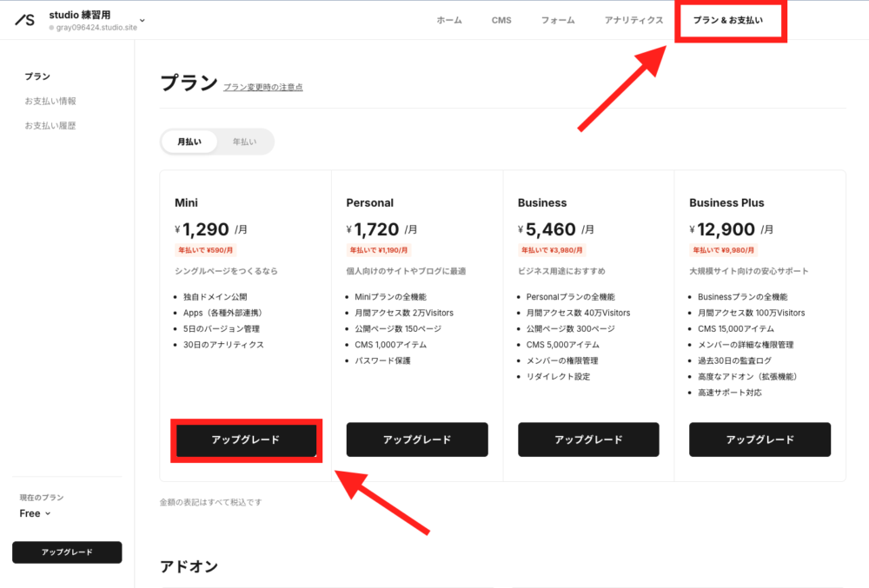This screenshot has height=588, width=869.
Task: Click the 年払いで ¥3,980/月 badge
Action: point(552,250)
